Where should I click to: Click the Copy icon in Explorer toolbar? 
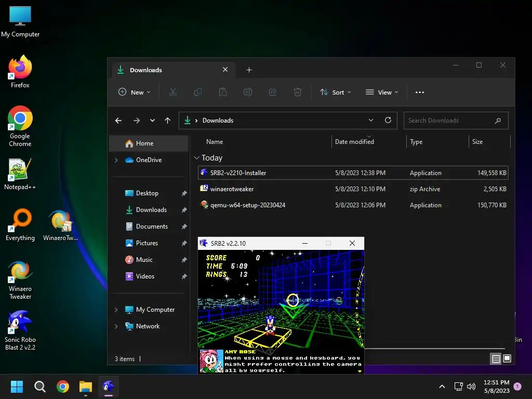(198, 92)
